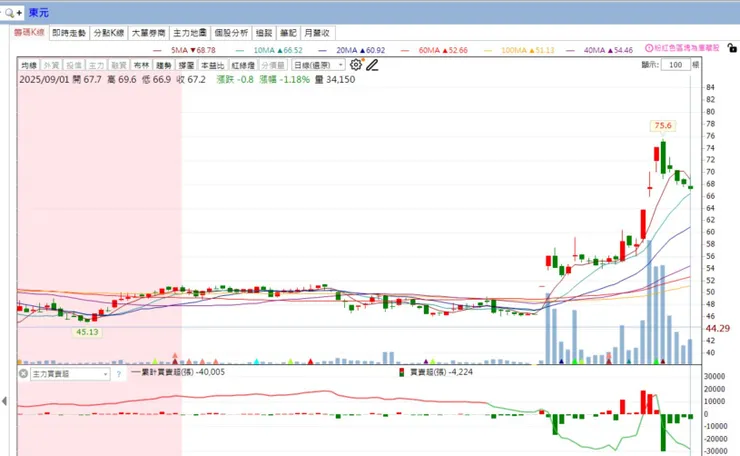Viewport: 740px width, 456px height.
Task: Click the pink info icon beside 粉紅色區塊為壓縮股
Action: click(x=649, y=48)
